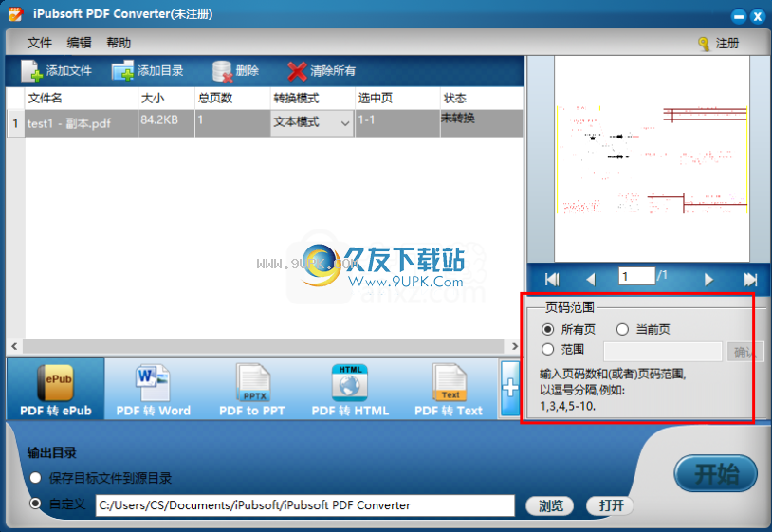This screenshot has height=532, width=772.
Task: Choose the Custom (自定义) output option
Action: tap(35, 504)
